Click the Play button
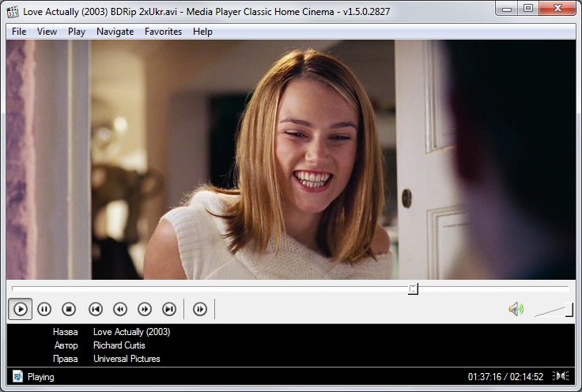 click(x=21, y=309)
